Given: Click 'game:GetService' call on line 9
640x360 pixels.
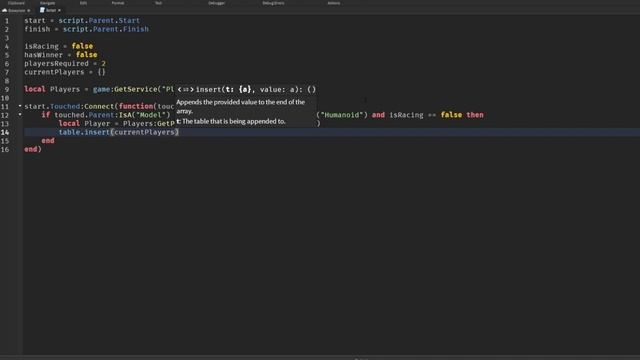Looking at the screenshot, I should (125, 89).
